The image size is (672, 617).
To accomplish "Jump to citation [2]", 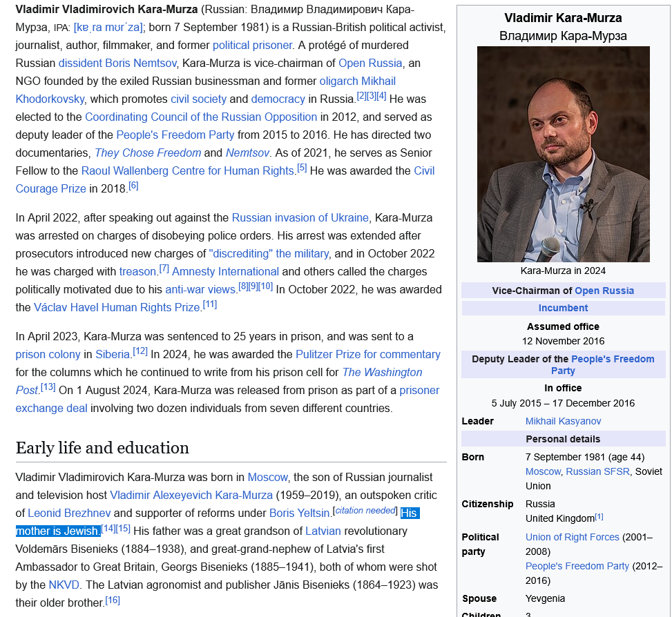I will [362, 96].
